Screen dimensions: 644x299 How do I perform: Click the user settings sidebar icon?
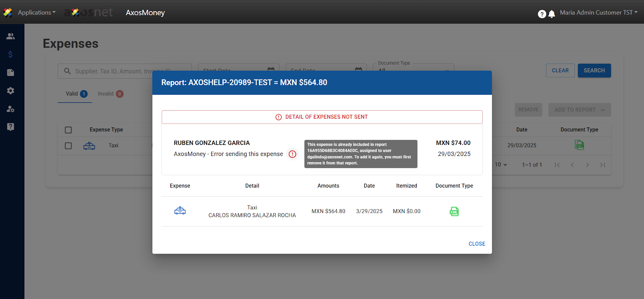click(x=11, y=109)
